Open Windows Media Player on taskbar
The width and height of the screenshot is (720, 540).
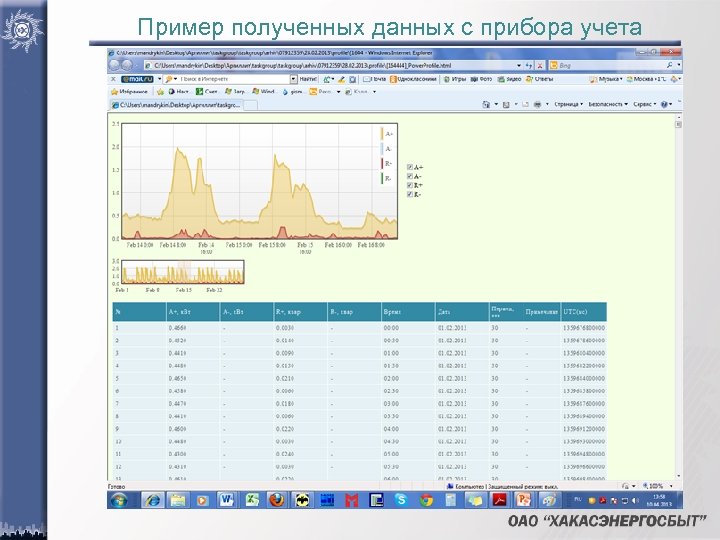pyautogui.click(x=202, y=500)
